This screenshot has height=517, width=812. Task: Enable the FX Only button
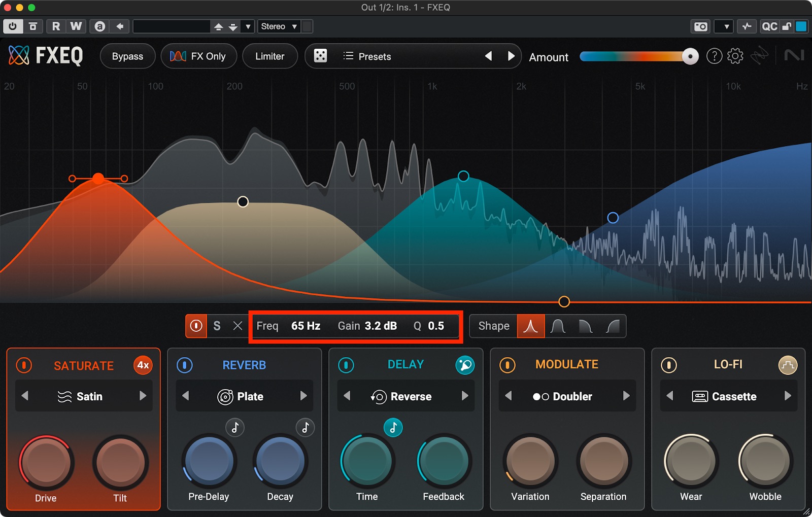pyautogui.click(x=198, y=56)
